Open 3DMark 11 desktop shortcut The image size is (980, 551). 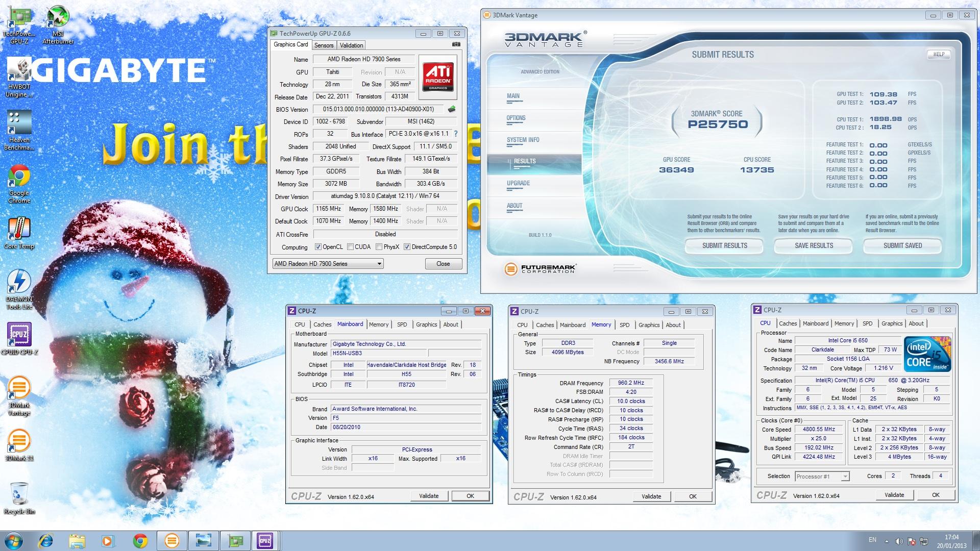pyautogui.click(x=19, y=445)
